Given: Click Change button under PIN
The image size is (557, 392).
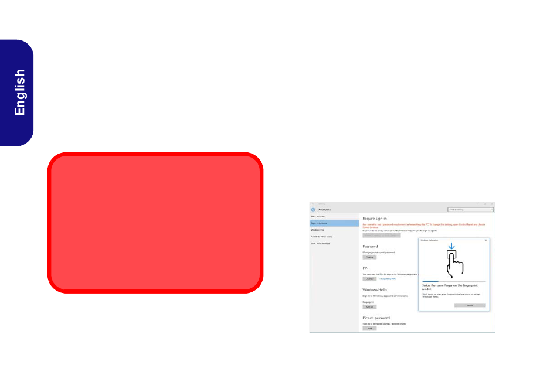Looking at the screenshot, I should click(x=369, y=279).
